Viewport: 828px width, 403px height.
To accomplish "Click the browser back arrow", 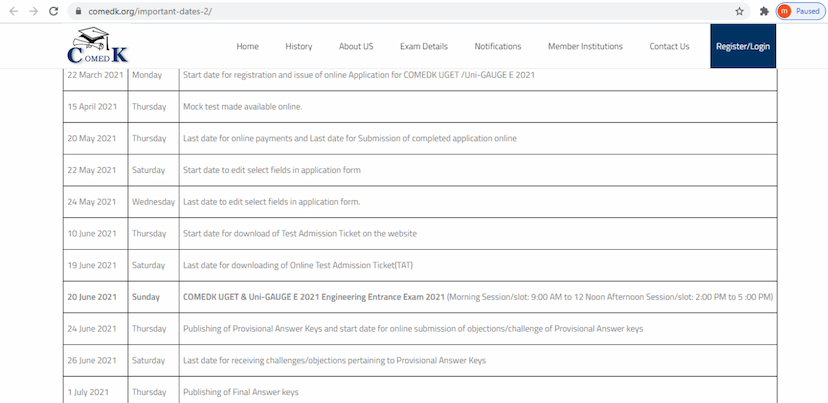I will 13,11.
